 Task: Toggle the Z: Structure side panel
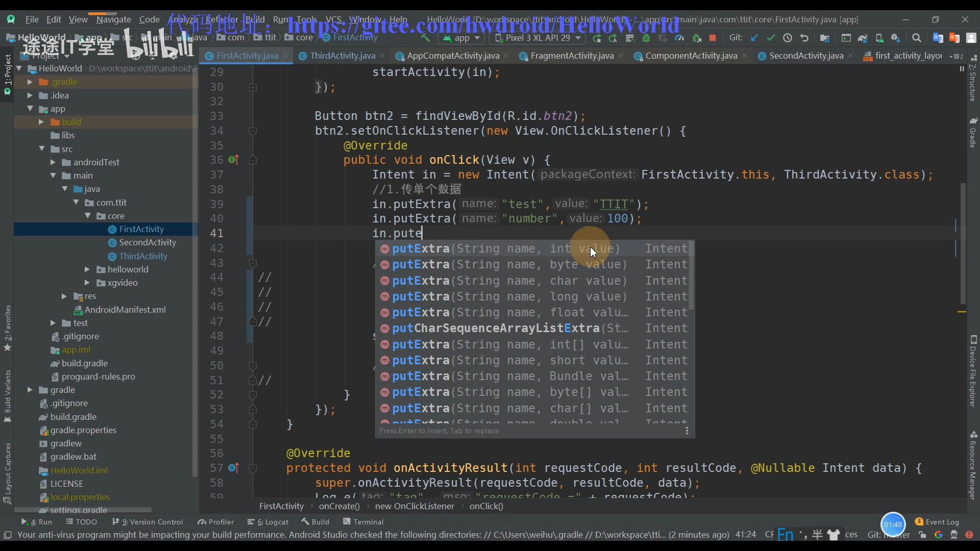click(973, 79)
